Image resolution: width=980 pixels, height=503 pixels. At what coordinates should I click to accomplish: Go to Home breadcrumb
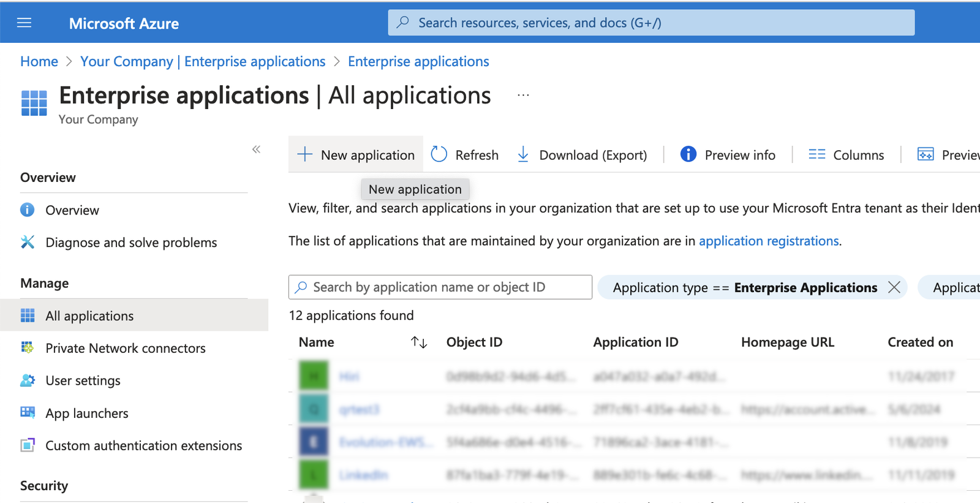(39, 61)
